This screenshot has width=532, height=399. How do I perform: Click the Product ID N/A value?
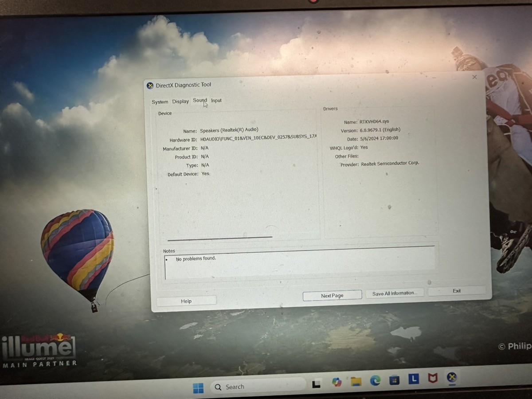205,156
